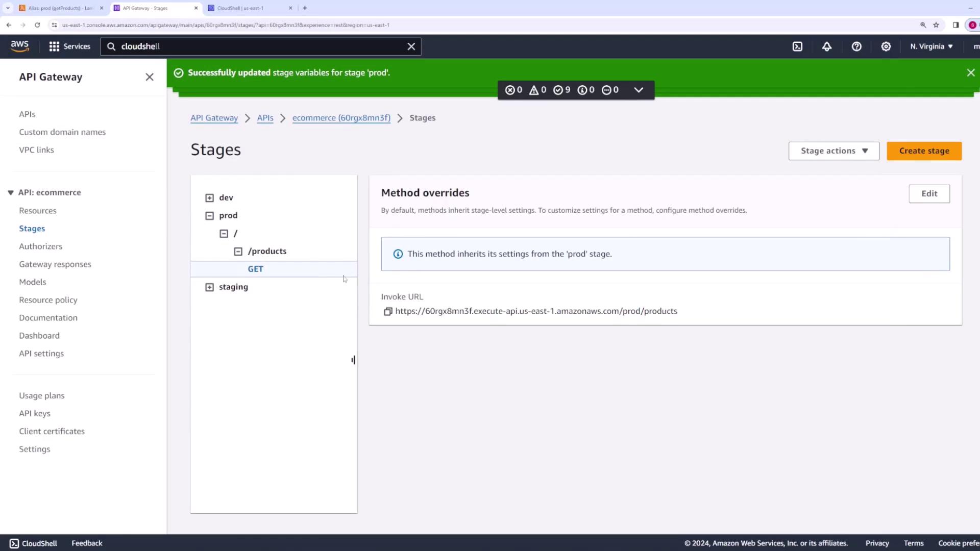This screenshot has width=980, height=551.
Task: Expand the staging stage tree node
Action: (209, 287)
